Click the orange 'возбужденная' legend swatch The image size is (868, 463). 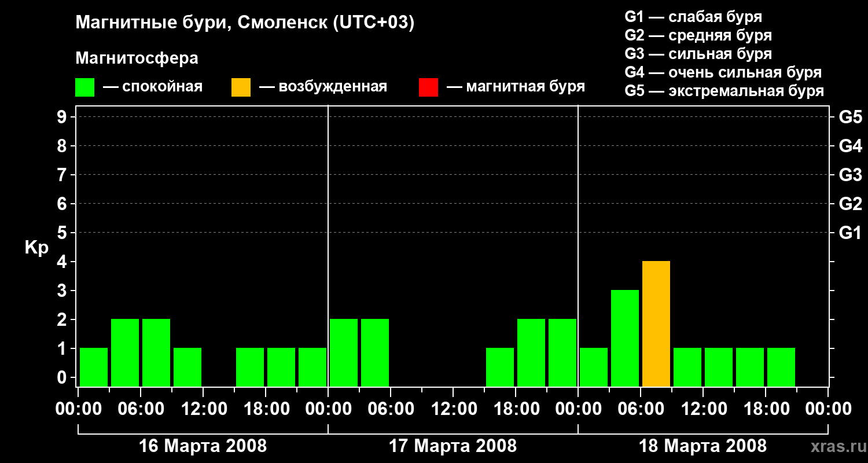(241, 87)
